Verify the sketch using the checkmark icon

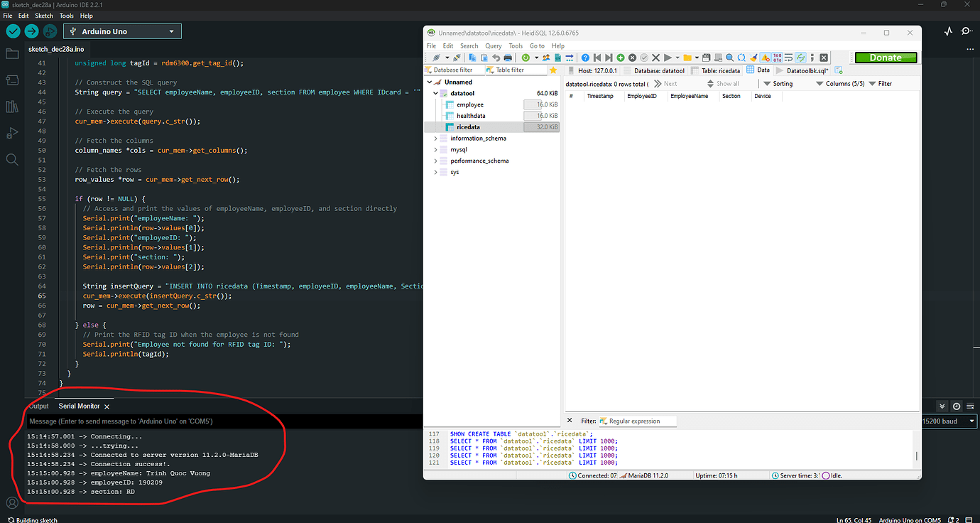point(12,31)
